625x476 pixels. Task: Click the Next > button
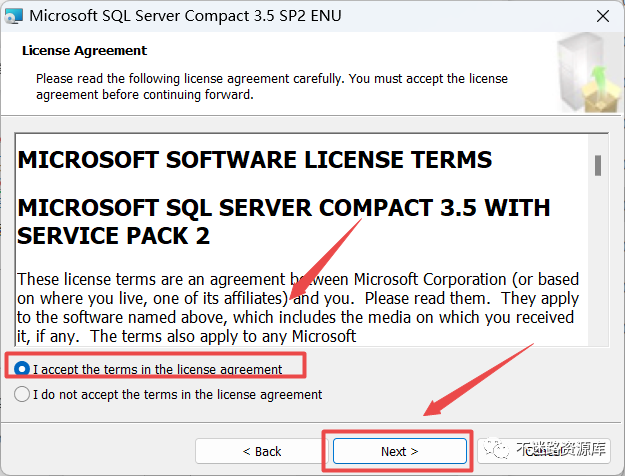coord(400,451)
